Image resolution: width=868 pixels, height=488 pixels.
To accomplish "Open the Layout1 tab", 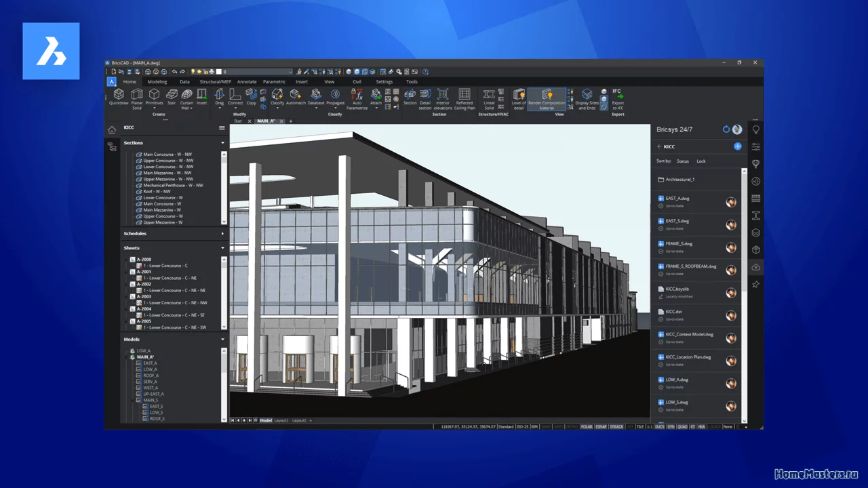I will (281, 421).
